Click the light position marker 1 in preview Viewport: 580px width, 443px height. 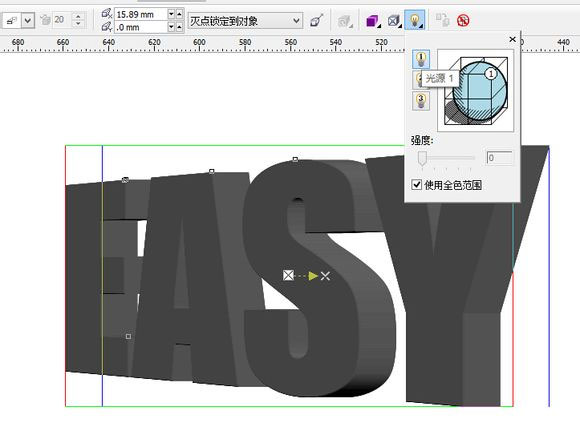coord(491,74)
